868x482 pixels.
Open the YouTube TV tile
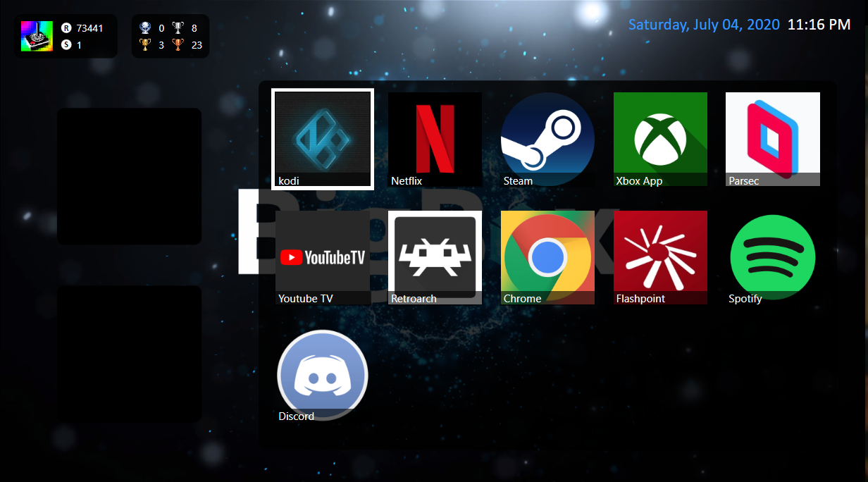pos(322,257)
